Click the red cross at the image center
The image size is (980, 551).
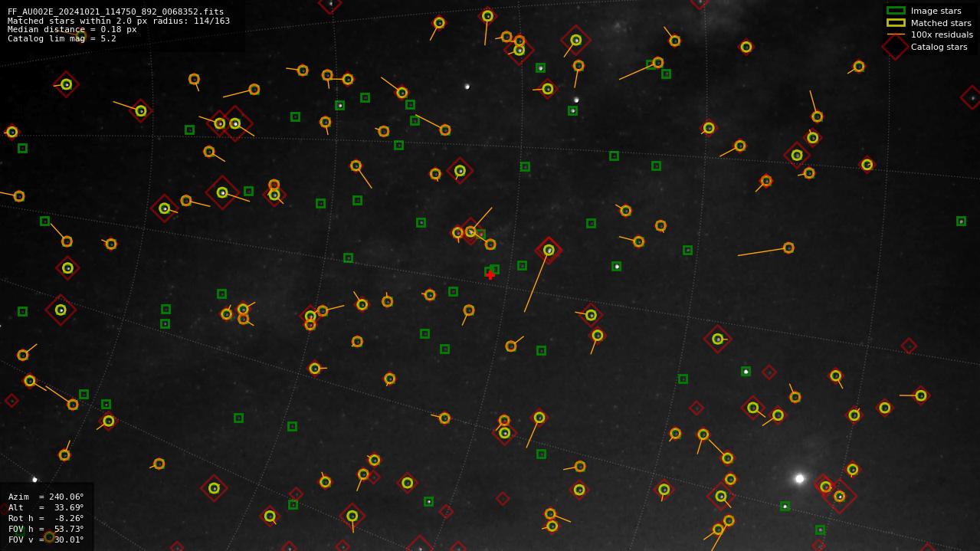click(490, 275)
